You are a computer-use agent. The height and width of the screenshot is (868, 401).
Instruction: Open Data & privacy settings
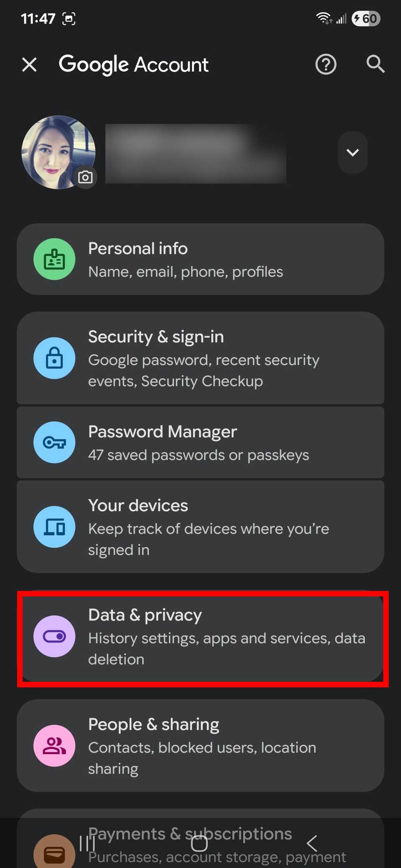[200, 636]
